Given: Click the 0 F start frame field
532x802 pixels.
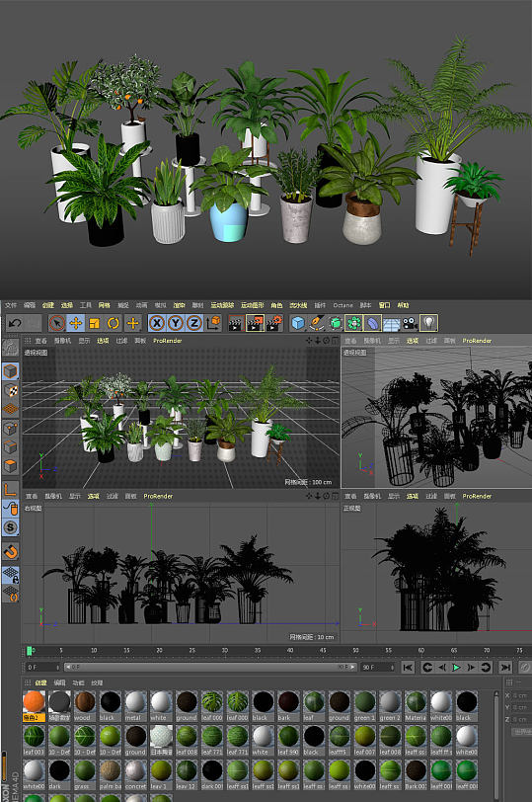Looking at the screenshot, I should coord(42,667).
